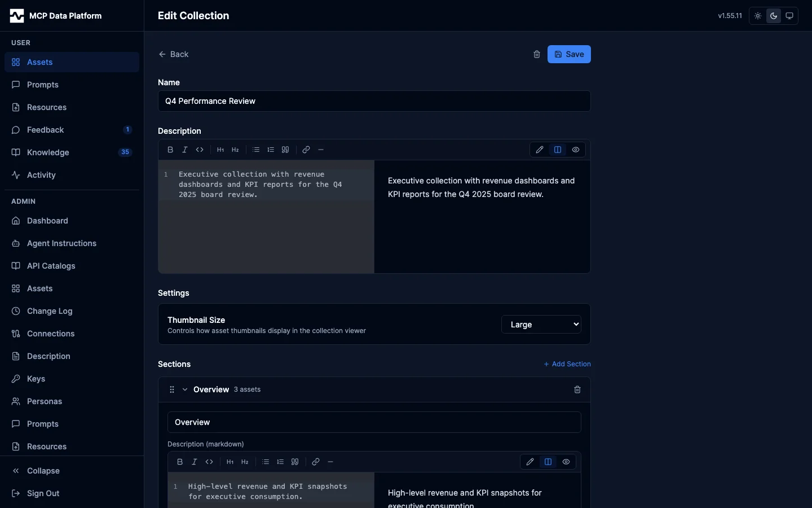Collapse the Overview section chevron

point(185,389)
